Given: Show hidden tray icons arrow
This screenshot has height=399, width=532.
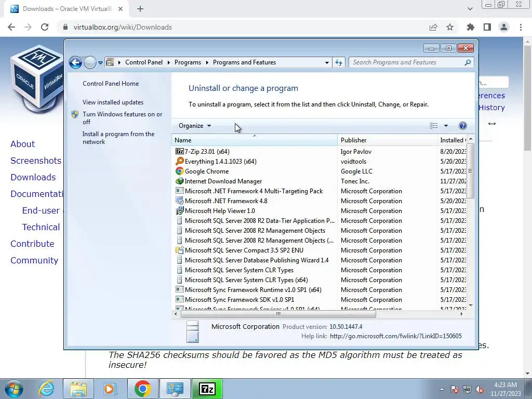Looking at the screenshot, I should pos(442,389).
